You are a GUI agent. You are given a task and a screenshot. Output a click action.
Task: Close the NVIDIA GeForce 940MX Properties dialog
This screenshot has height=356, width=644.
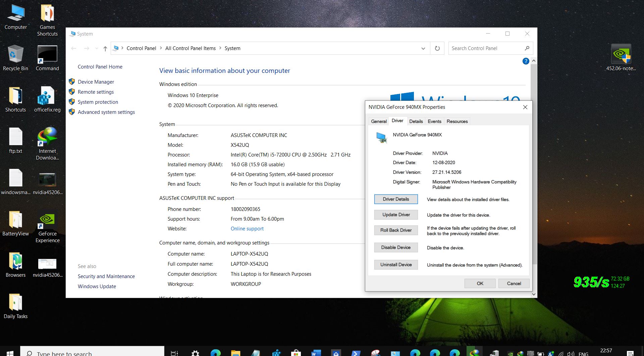[525, 107]
